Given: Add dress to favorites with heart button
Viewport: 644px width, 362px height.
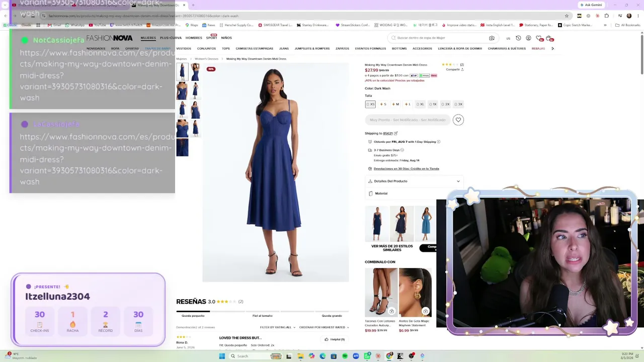Looking at the screenshot, I should pos(458,120).
